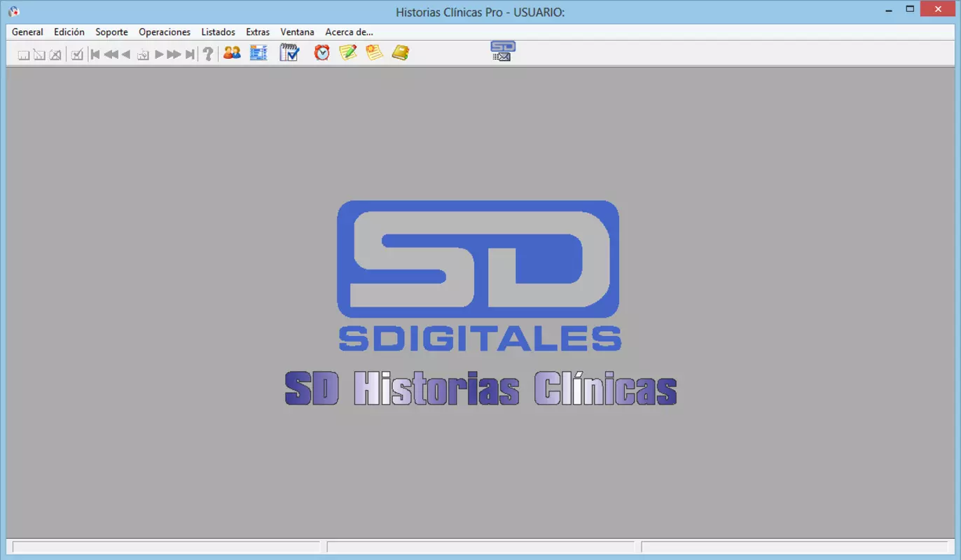Open the General menu
This screenshot has width=961, height=560.
tap(27, 32)
